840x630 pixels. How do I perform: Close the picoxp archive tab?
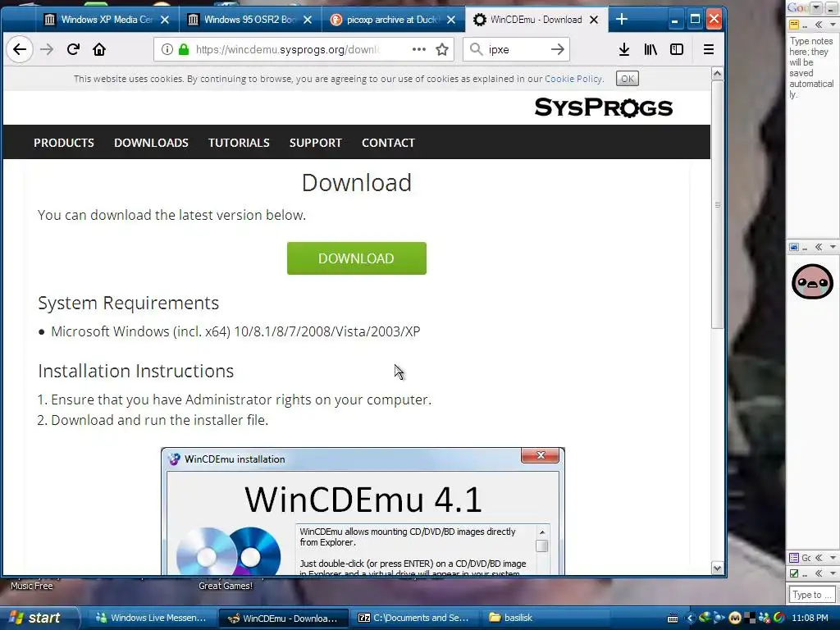[x=451, y=20]
